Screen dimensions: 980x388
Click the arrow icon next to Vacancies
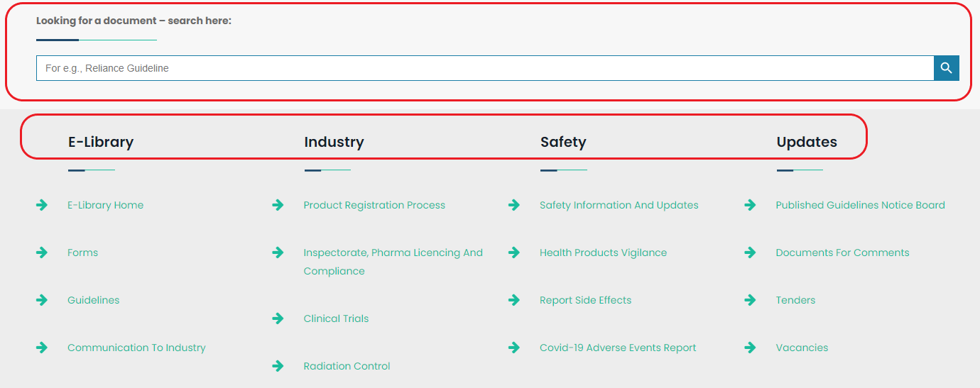pos(750,348)
